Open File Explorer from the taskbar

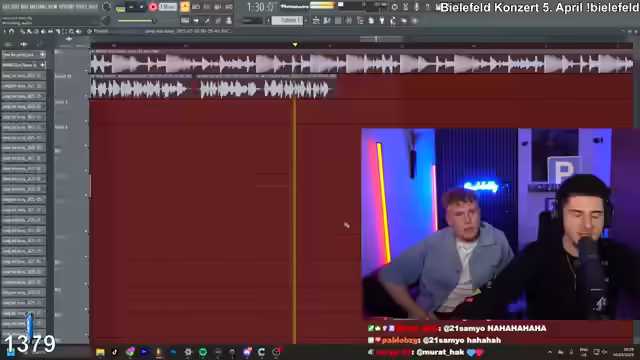tap(100, 352)
